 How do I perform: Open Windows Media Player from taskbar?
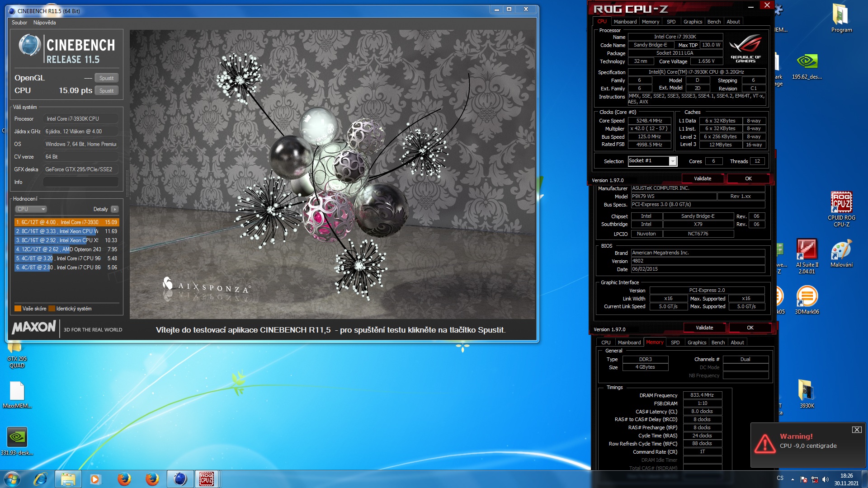[95, 479]
